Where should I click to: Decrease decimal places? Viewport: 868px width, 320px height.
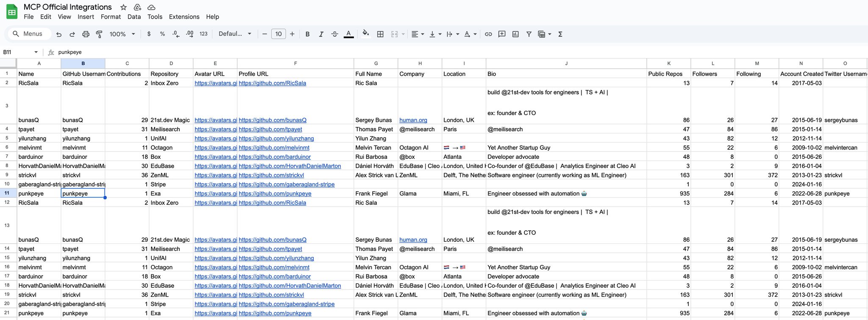[176, 34]
